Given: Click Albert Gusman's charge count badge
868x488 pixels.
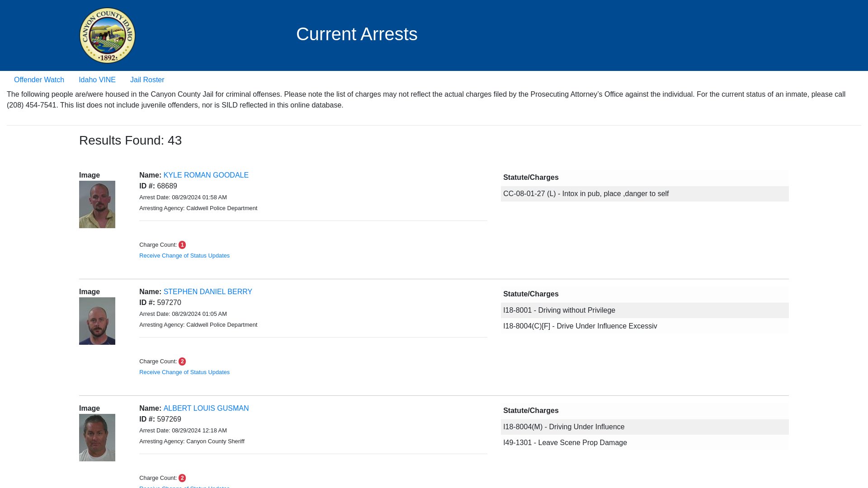Looking at the screenshot, I should click(x=182, y=478).
